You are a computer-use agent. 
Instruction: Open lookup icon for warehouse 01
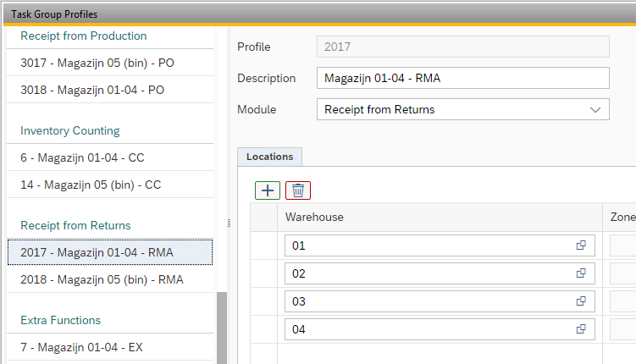click(x=581, y=245)
